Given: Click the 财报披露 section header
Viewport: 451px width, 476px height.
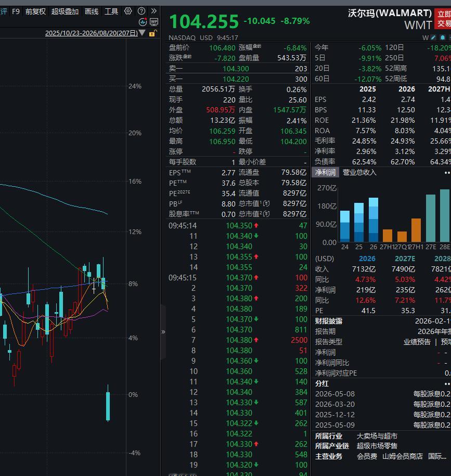Looking at the screenshot, I should [328, 321].
